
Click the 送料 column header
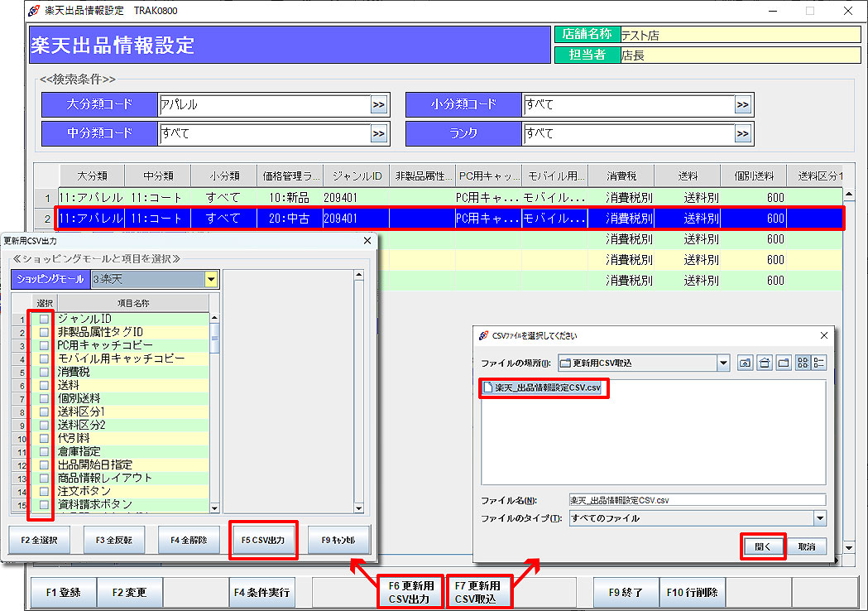click(687, 176)
